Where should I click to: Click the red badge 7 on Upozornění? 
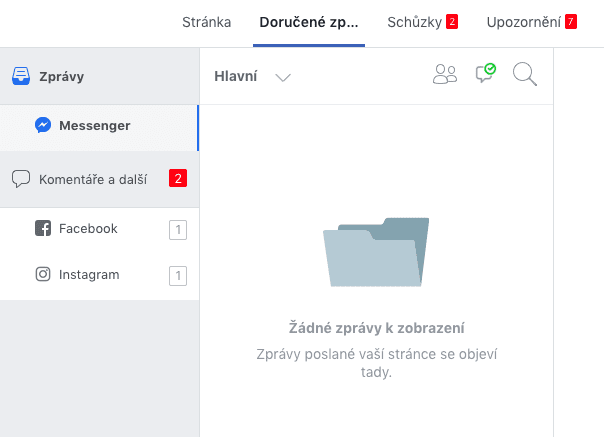coord(571,22)
